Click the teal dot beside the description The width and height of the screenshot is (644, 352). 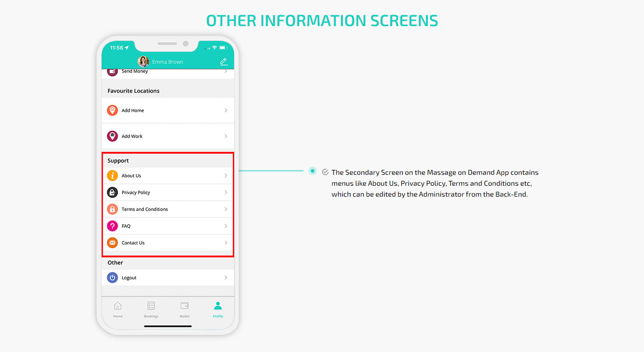click(313, 171)
